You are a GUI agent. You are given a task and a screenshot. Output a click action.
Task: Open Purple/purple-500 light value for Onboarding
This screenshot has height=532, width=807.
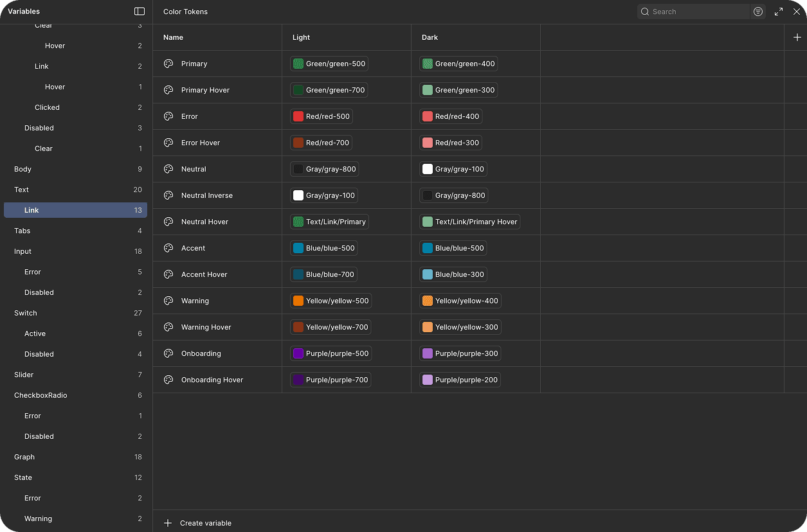coord(331,353)
